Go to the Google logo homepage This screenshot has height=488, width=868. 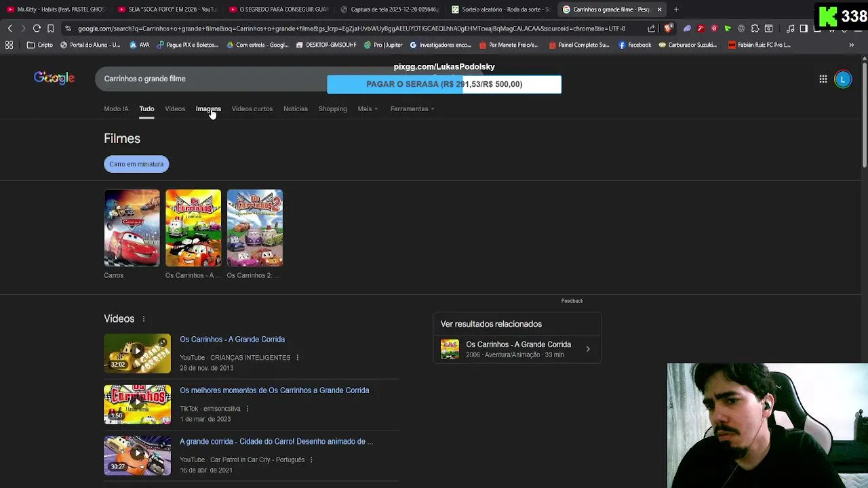click(x=54, y=79)
